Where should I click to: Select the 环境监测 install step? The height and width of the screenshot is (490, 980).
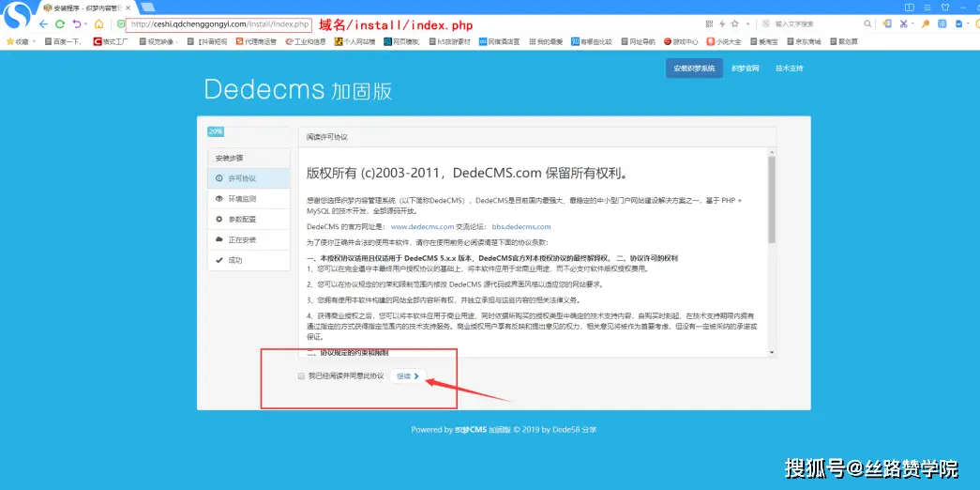pyautogui.click(x=249, y=198)
